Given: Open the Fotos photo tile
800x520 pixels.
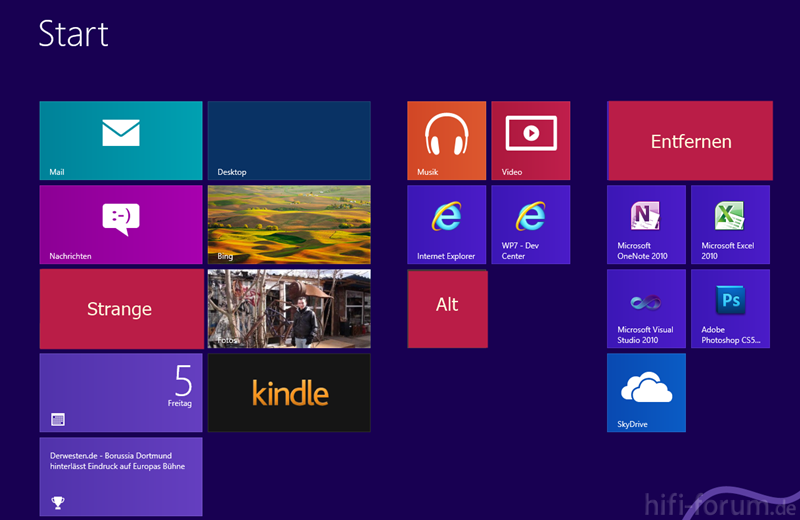Looking at the screenshot, I should point(289,308).
